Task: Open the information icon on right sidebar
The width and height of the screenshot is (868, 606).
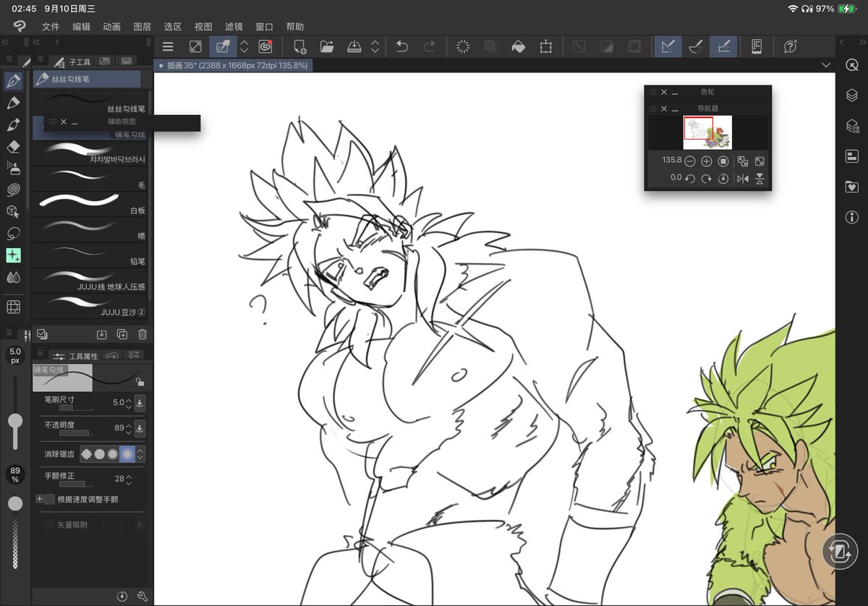Action: (851, 217)
